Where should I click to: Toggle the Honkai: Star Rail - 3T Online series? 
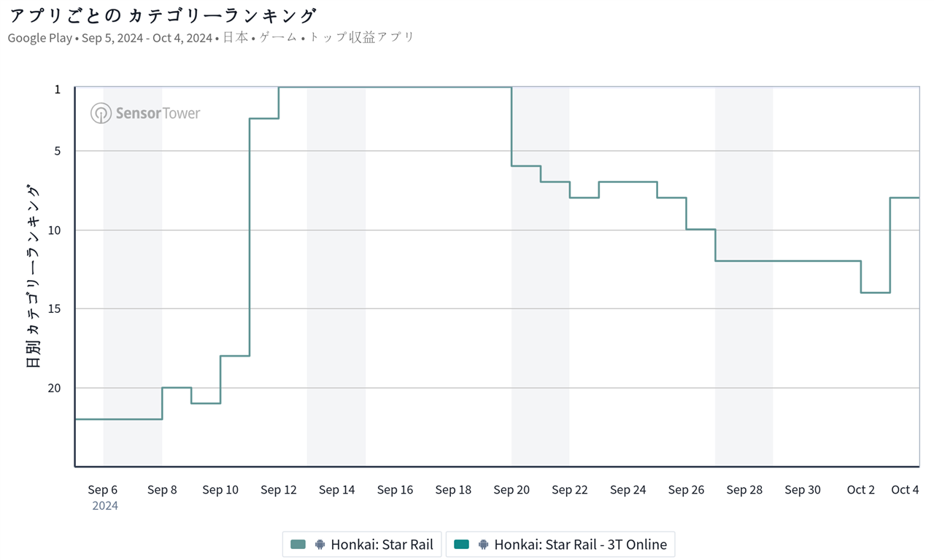[580, 544]
